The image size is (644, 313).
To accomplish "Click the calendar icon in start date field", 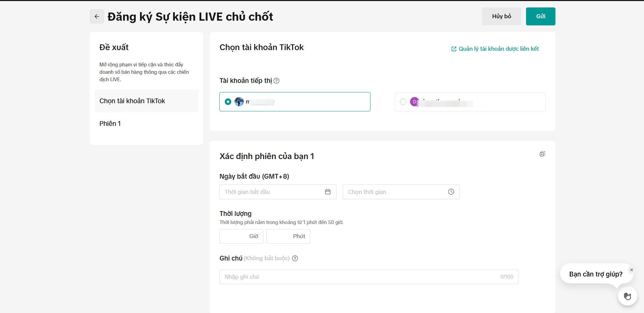I will tap(328, 192).
